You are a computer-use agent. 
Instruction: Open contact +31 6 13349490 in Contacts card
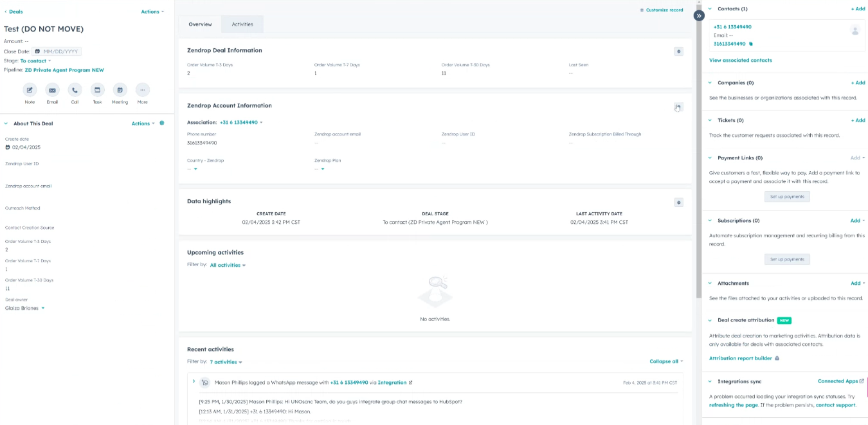[x=732, y=27]
